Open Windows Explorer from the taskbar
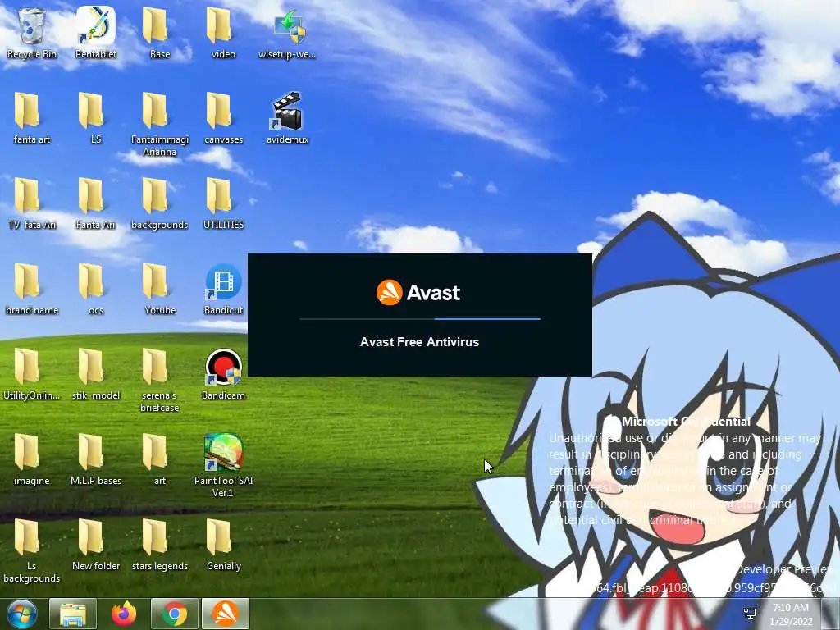 coord(73,614)
